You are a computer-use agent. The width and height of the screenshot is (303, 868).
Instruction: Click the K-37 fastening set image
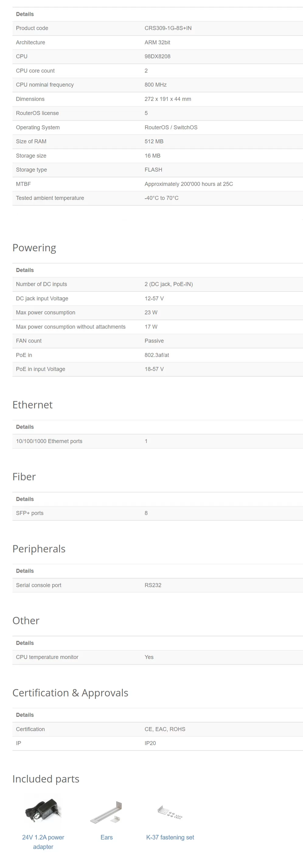pos(170,812)
